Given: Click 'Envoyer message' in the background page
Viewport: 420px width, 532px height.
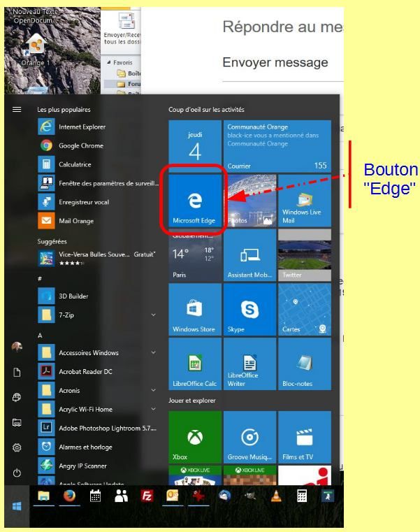Looking at the screenshot, I should click(275, 62).
